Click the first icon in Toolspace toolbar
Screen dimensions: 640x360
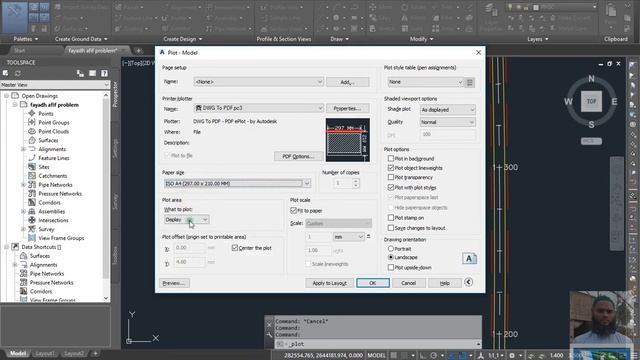5,73
